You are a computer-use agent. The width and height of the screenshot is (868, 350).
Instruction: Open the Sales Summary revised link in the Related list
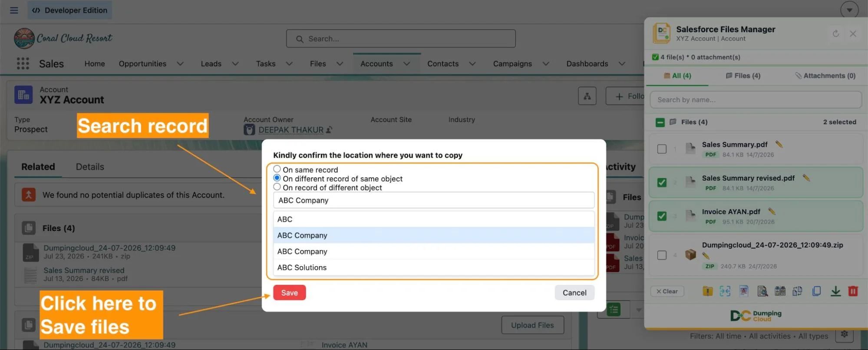[84, 270]
